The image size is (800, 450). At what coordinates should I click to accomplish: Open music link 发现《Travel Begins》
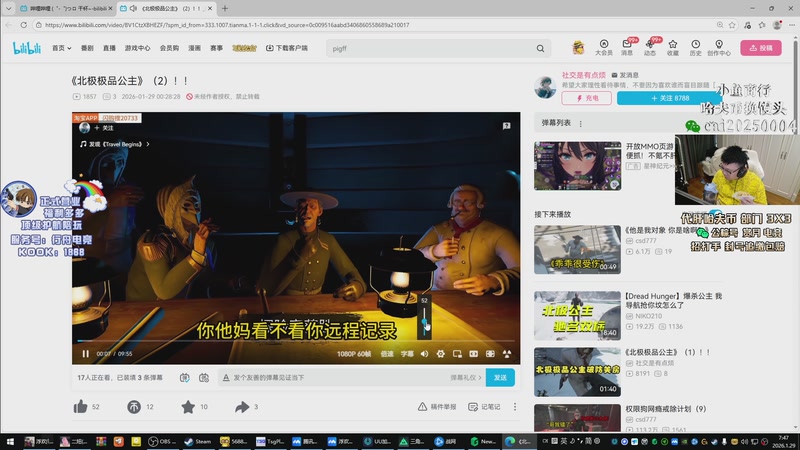pyautogui.click(x=115, y=144)
